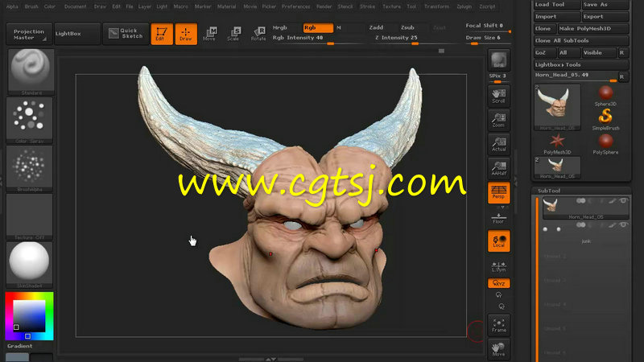
Task: Toggle Rgb paint mode
Action: coord(318,27)
